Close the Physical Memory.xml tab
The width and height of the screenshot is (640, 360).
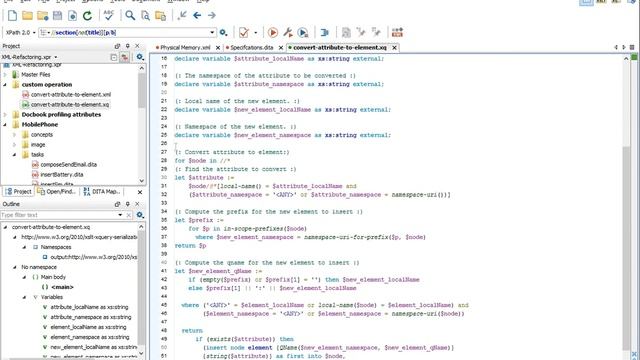218,48
